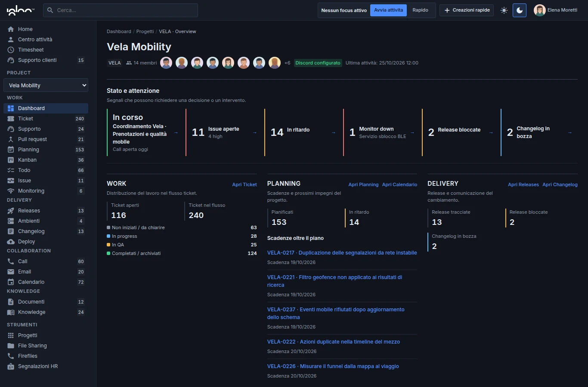
Task: Go to Calendario in Collaboration section
Action: click(46, 282)
